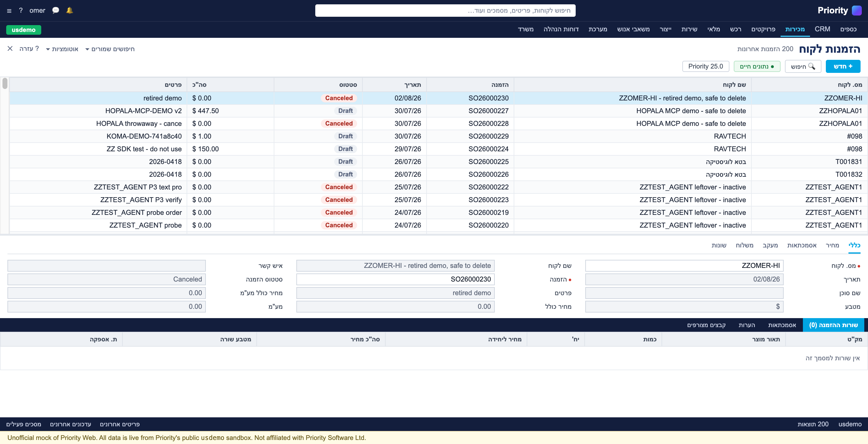Click the איש קשר input field
This screenshot has width=868, height=444.
(x=106, y=265)
